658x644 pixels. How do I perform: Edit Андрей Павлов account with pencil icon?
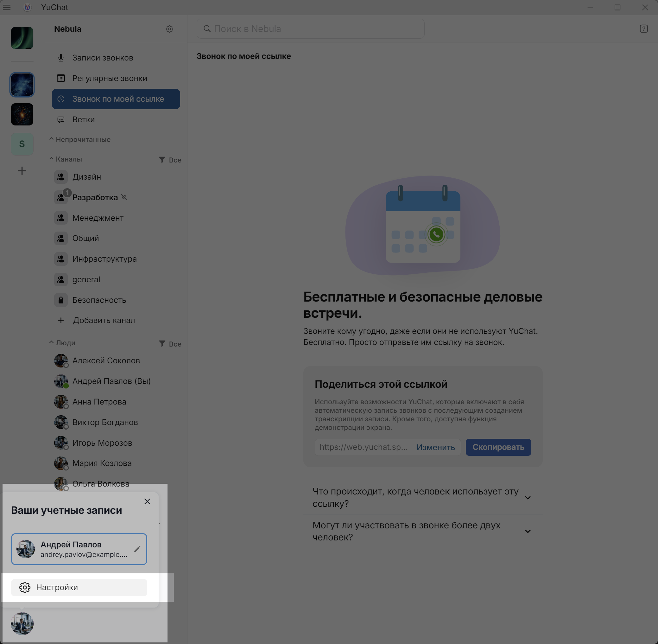pyautogui.click(x=137, y=549)
